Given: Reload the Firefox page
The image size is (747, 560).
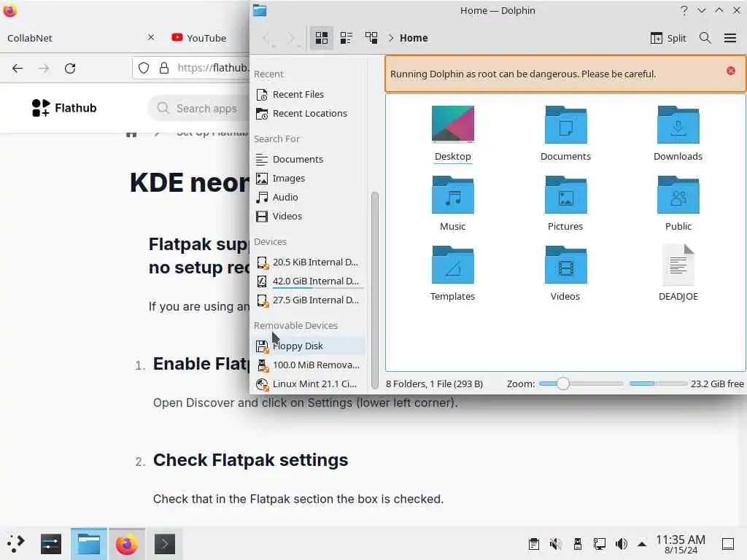Looking at the screenshot, I should (70, 68).
